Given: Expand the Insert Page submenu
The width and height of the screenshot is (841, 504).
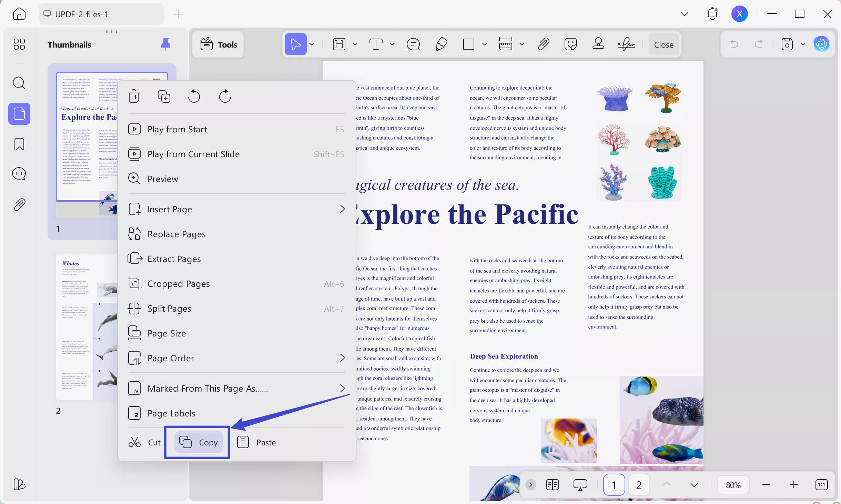Looking at the screenshot, I should coord(236,209).
